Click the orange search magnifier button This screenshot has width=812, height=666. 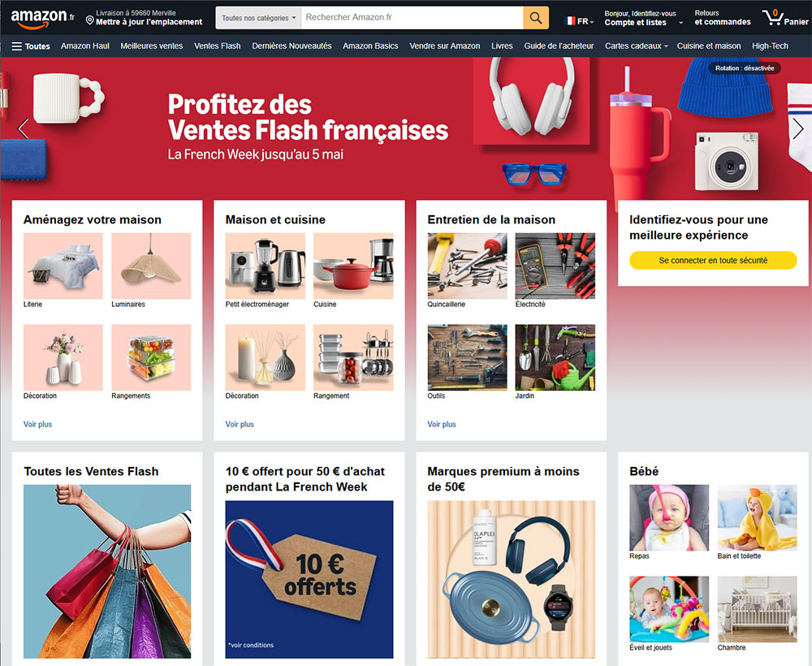click(x=536, y=18)
